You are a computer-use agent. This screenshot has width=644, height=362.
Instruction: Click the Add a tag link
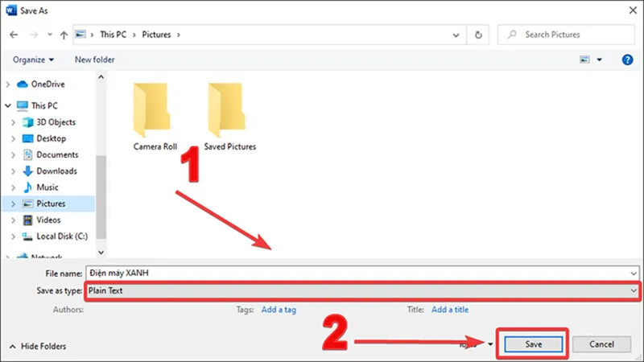coord(279,310)
